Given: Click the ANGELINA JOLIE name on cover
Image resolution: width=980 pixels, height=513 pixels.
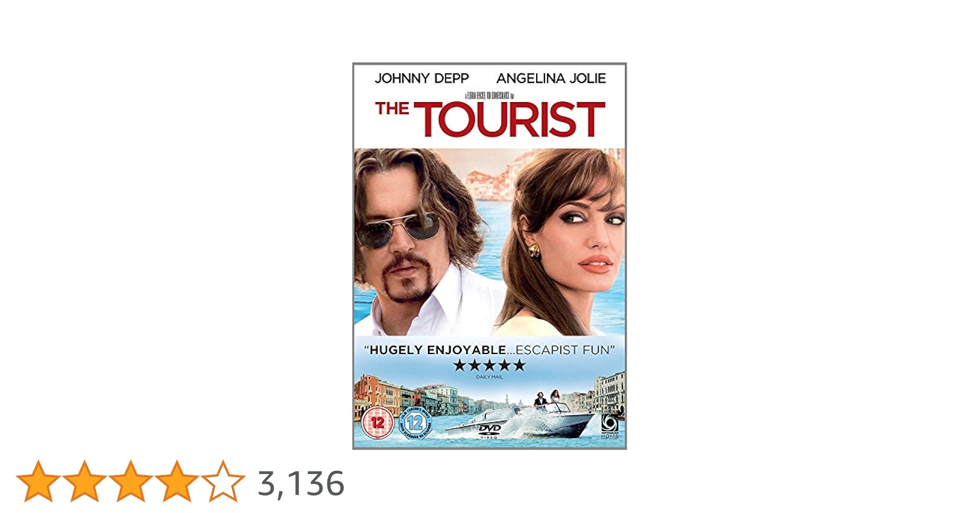Looking at the screenshot, I should [x=551, y=78].
